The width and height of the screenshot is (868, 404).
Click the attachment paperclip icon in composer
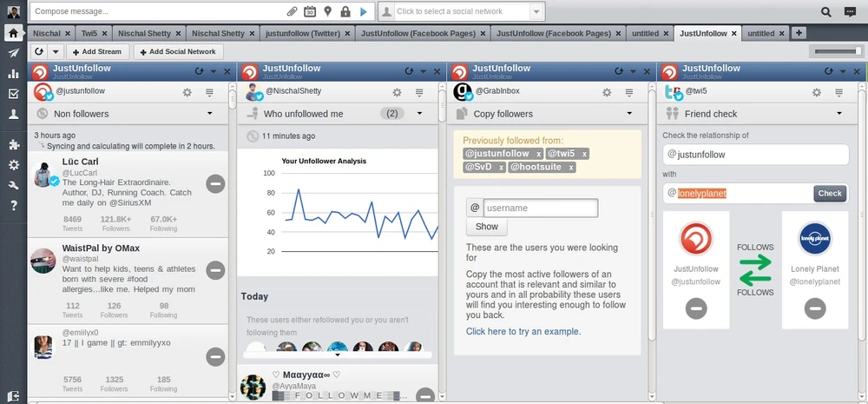[x=293, y=12]
